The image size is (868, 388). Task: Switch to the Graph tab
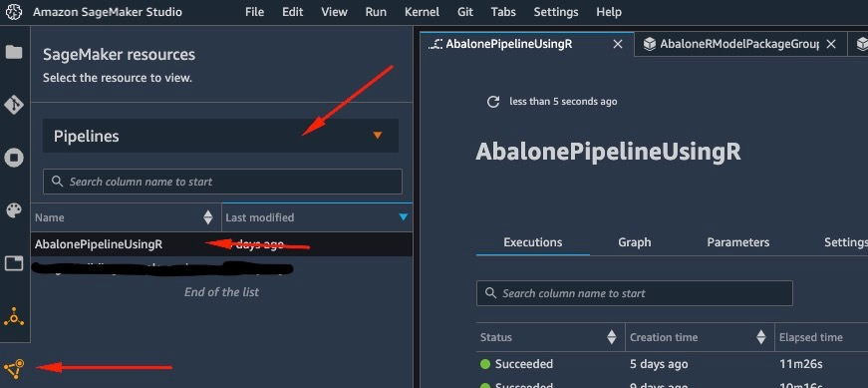coord(635,242)
